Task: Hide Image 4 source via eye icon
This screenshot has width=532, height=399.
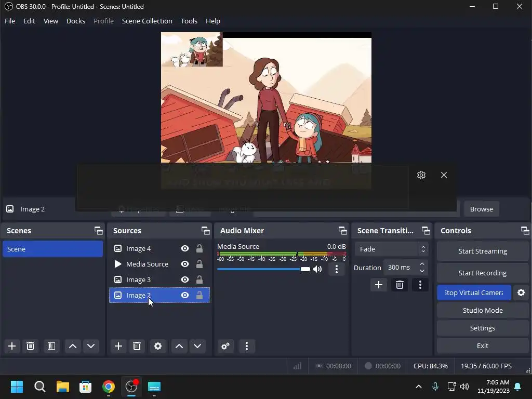Action: [x=185, y=249]
